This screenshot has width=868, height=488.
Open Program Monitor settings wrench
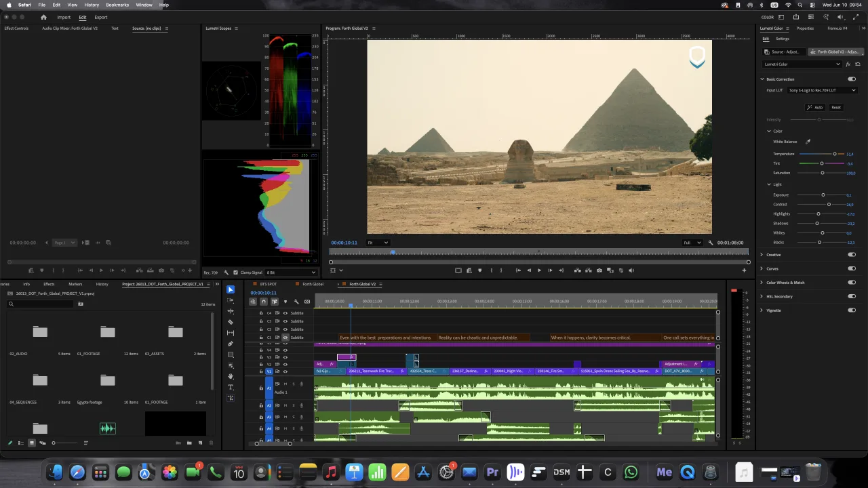pyautogui.click(x=711, y=243)
